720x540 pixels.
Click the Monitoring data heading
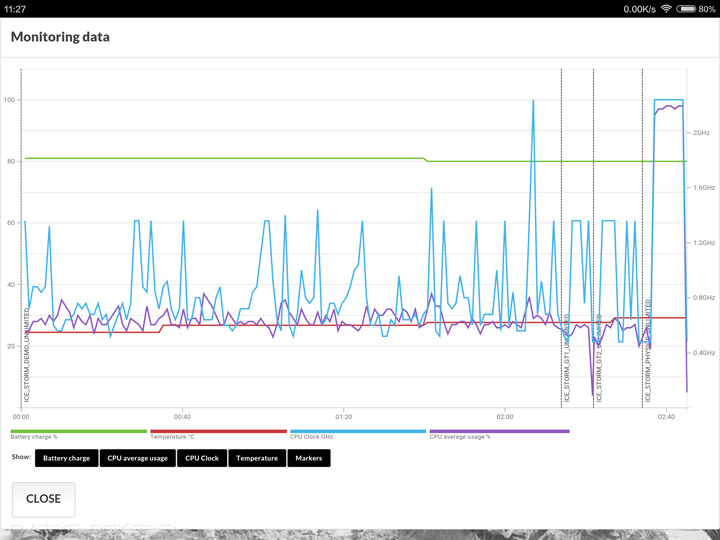click(x=60, y=37)
